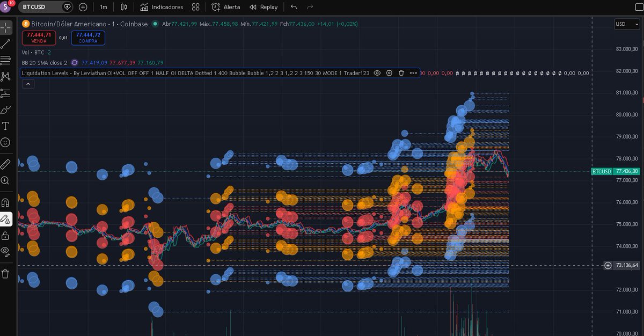Click the COMPRA buy price button
This screenshot has width=644, height=336.
tap(88, 38)
